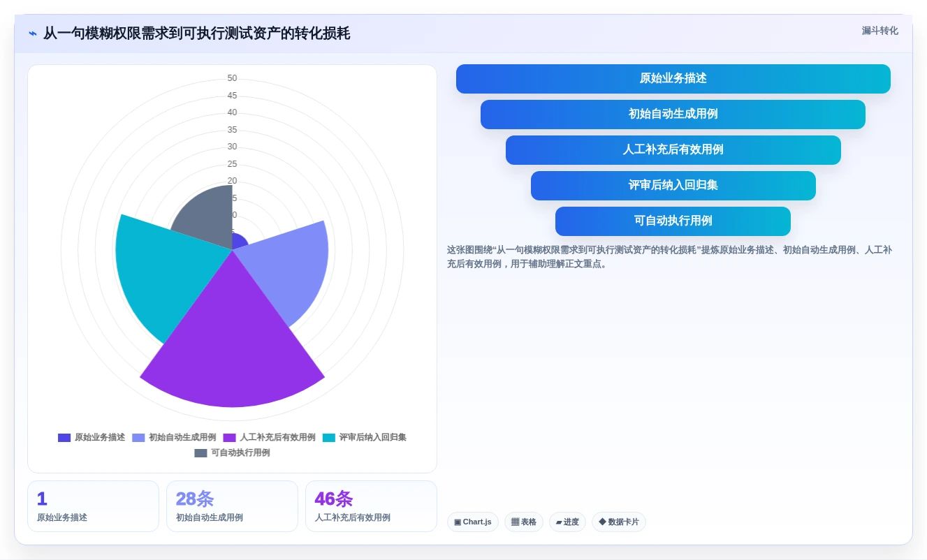
Task: Open the 进度 tag chip
Action: (567, 522)
